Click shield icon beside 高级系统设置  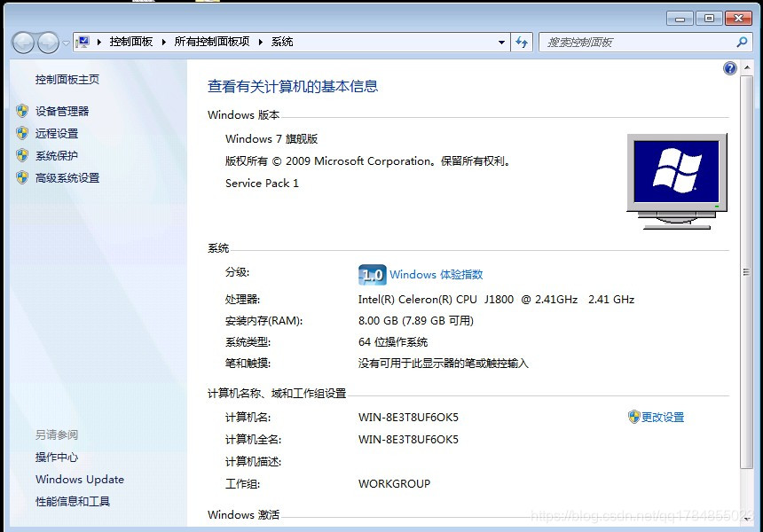22,177
